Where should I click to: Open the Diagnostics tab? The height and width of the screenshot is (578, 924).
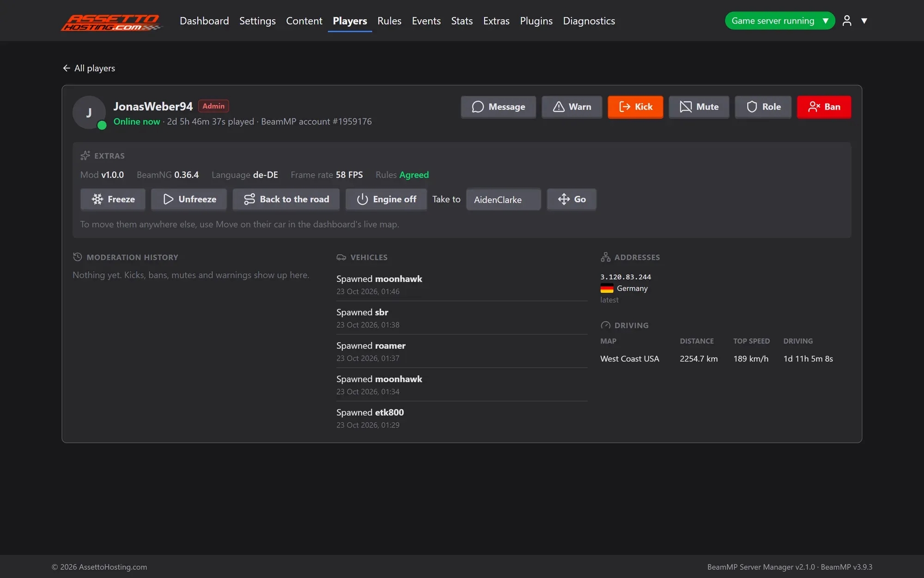pos(589,21)
